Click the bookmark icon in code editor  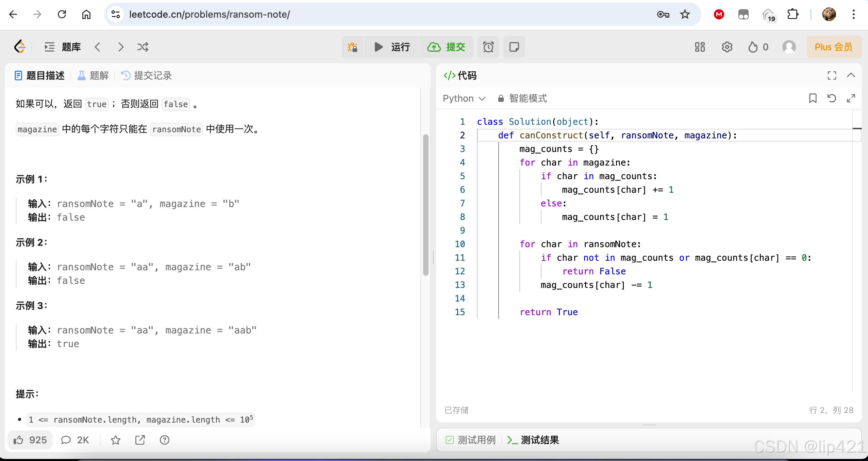pyautogui.click(x=813, y=98)
